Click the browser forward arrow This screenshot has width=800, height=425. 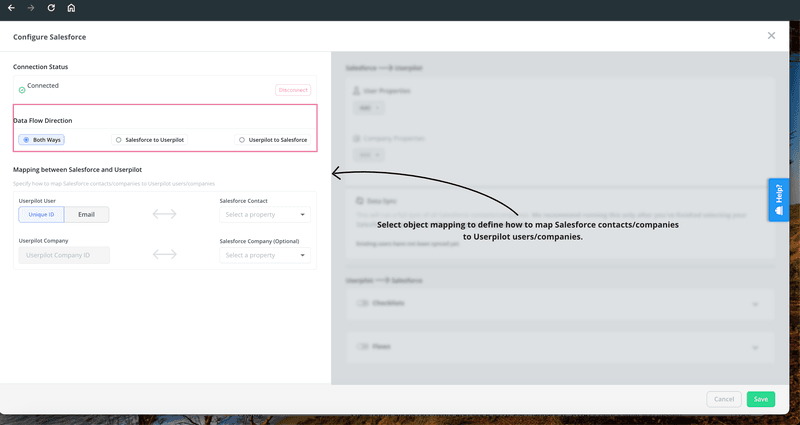[31, 8]
